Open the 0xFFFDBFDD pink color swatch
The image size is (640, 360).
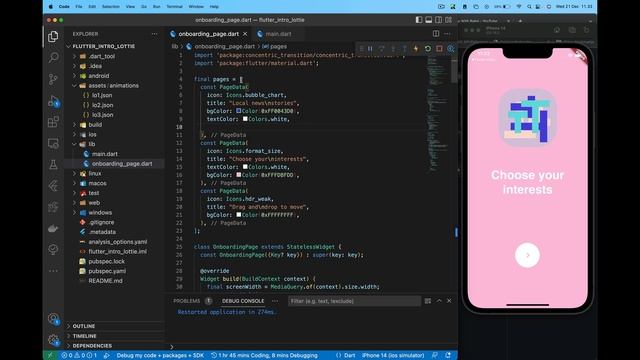pos(238,175)
